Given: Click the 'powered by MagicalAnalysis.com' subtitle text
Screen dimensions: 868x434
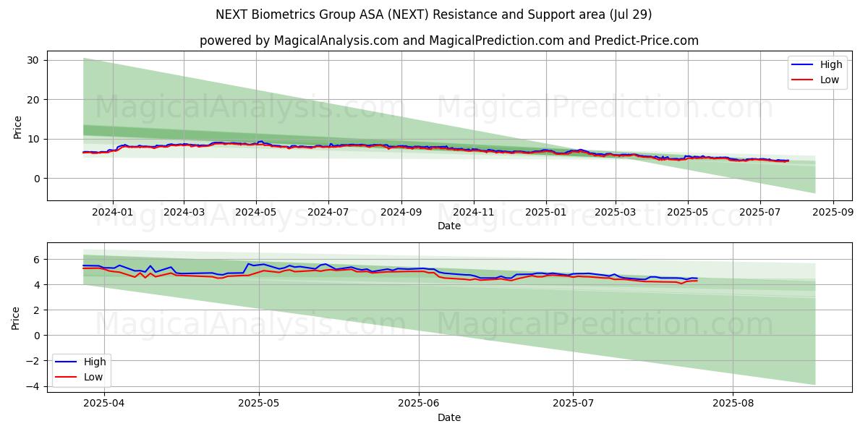Looking at the screenshot, I should coord(299,41).
